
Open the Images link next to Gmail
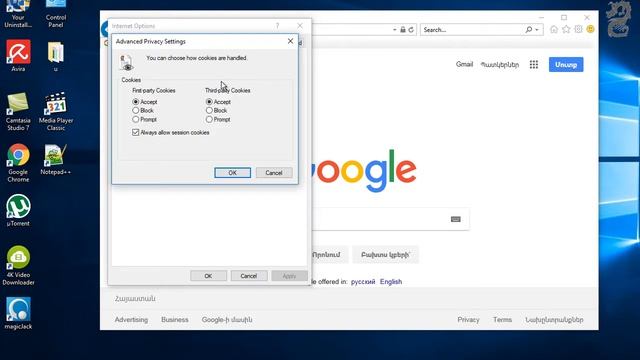click(500, 64)
